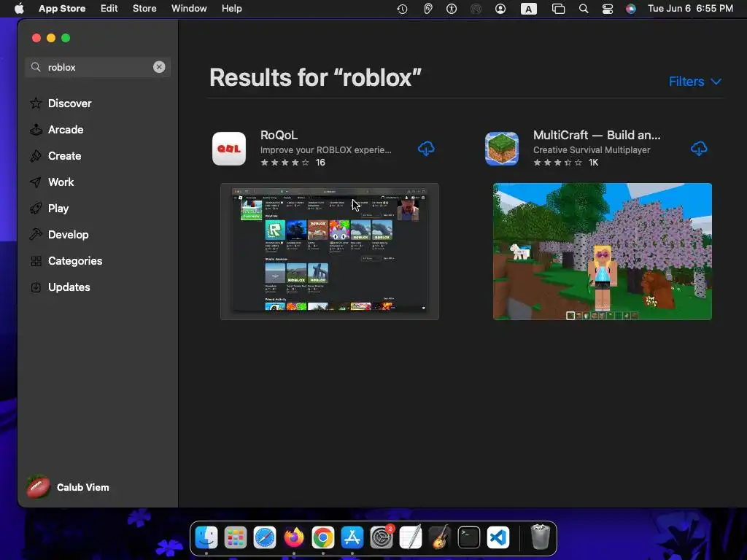Image resolution: width=747 pixels, height=560 pixels.
Task: Launch Siri from the menu bar
Action: pos(631,9)
